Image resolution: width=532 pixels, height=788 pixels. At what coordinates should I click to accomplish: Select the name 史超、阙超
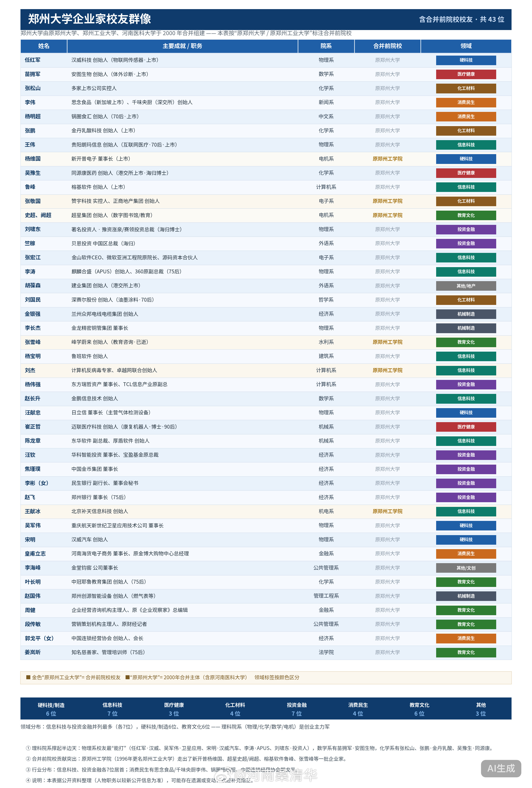[x=38, y=215]
